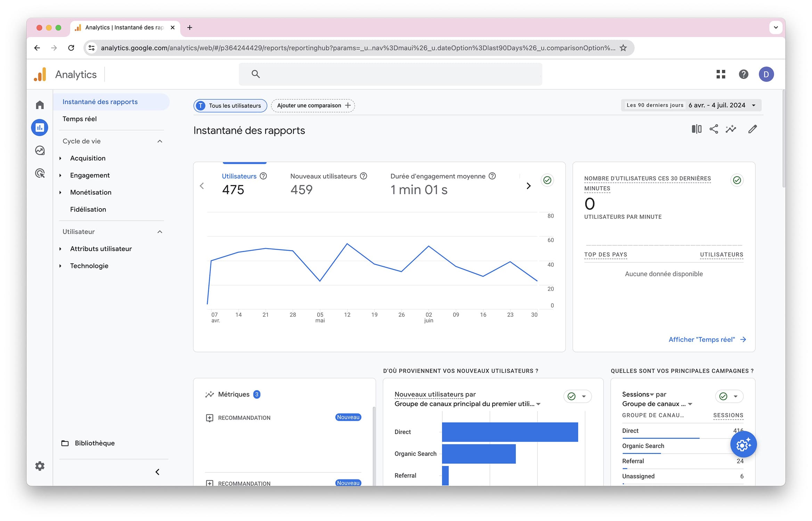Click the data quality check icon on users card
Screen dimensions: 812x521
point(547,180)
